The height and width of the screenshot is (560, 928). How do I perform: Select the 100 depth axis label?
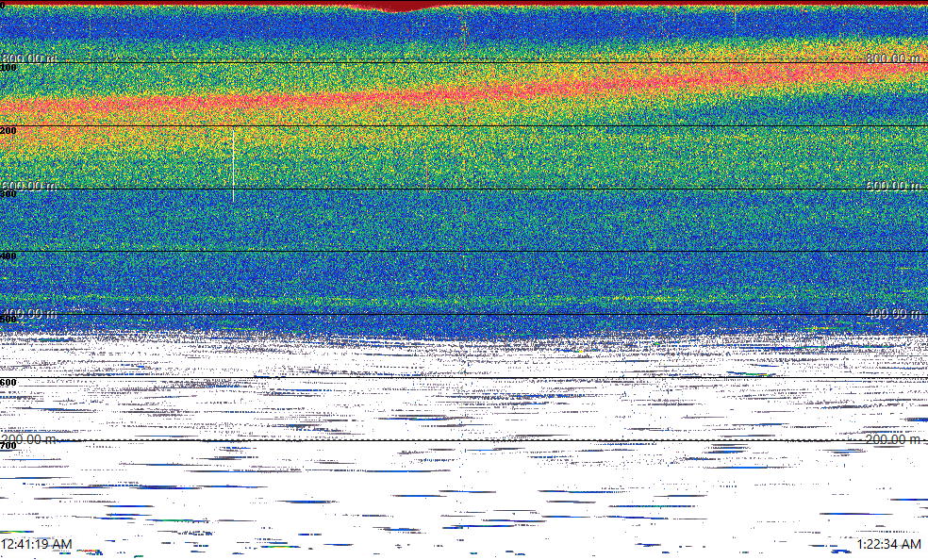click(8, 68)
